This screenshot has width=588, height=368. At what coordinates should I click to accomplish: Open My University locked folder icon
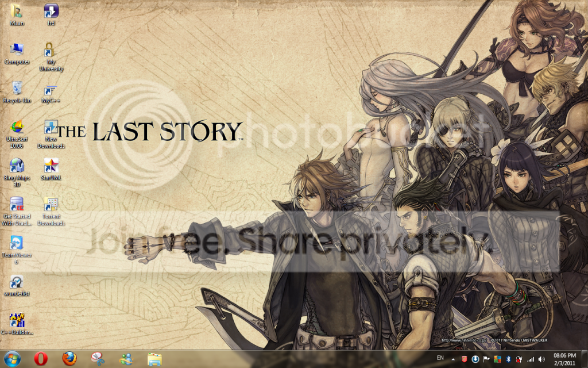click(51, 56)
